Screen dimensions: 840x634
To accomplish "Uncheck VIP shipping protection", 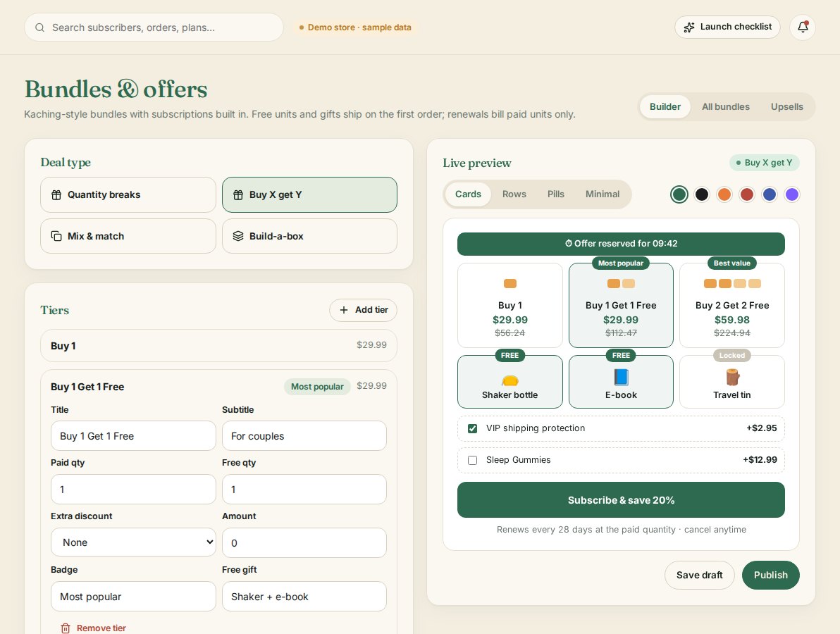I will click(x=472, y=428).
